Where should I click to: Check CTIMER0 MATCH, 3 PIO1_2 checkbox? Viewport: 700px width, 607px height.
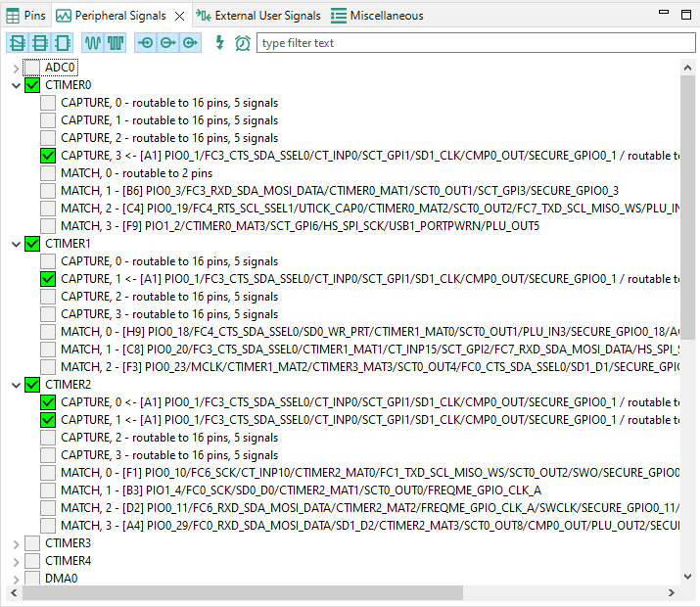(48, 226)
